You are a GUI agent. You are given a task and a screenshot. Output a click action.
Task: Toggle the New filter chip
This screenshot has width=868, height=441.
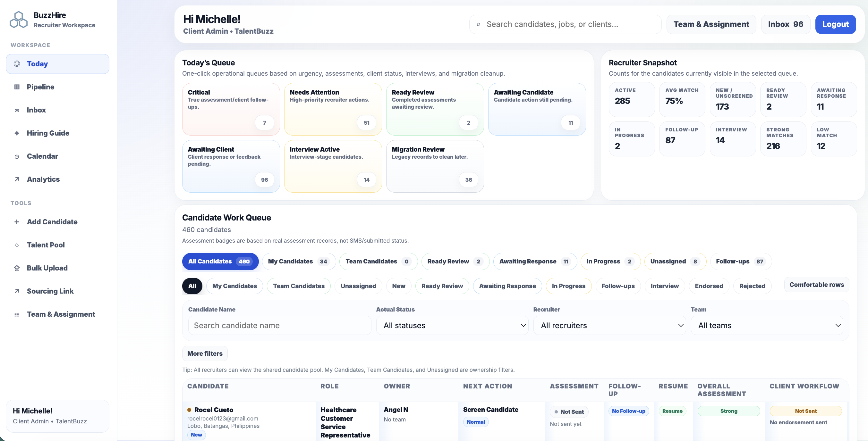pyautogui.click(x=399, y=286)
